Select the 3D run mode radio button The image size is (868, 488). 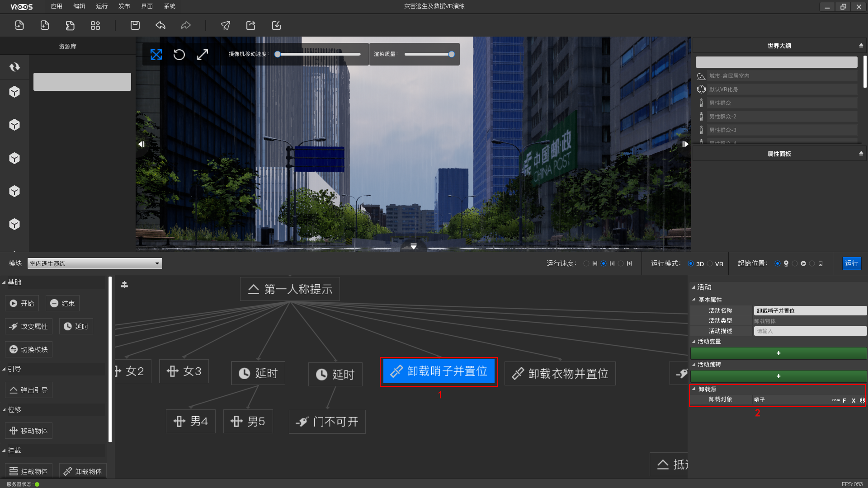[x=690, y=263]
